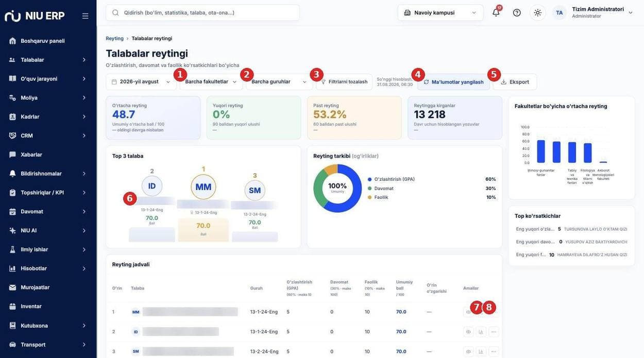Click the blue O'zlashtirish (GPA) legend dot
Image resolution: width=644 pixels, height=358 pixels.
pyautogui.click(x=369, y=179)
